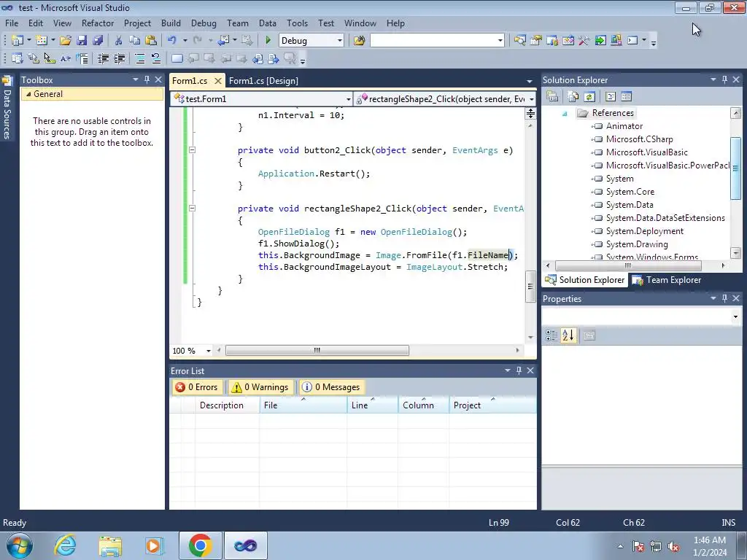Sort the Error List by Description column
The image size is (747, 560).
point(222,405)
